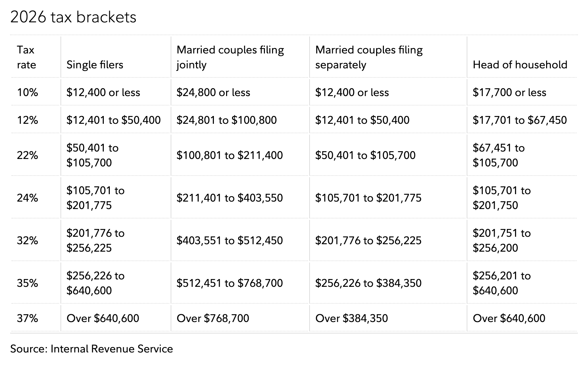
Task: Select the "$24,800 or less" cell
Action: 213,92
